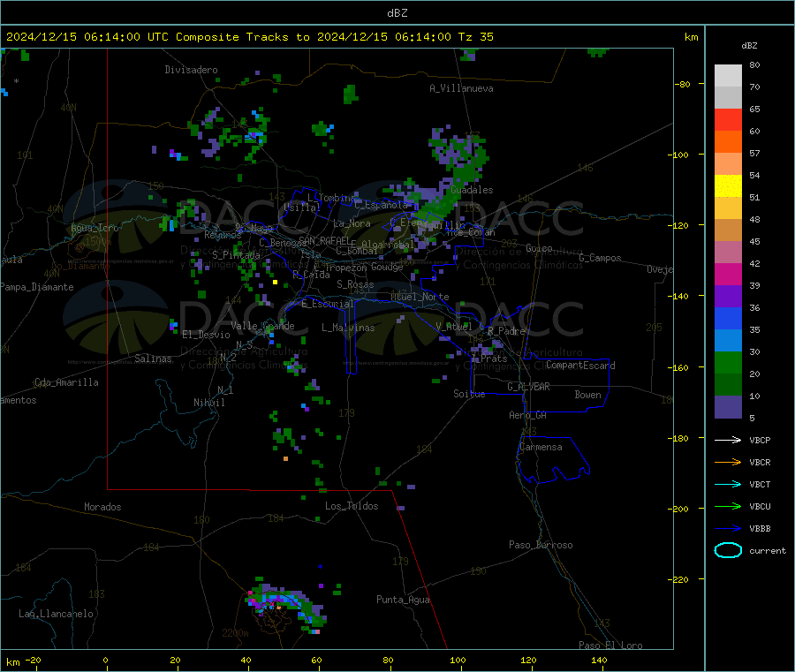This screenshot has width=795, height=672.
Task: Pick the magenta 39-42 dBZ swatch
Action: tap(728, 275)
